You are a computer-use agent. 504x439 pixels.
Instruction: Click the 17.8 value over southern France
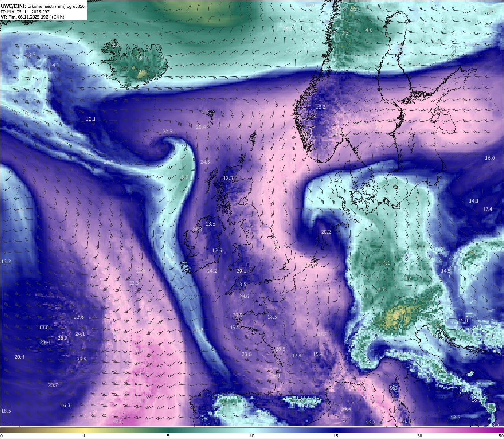296,356
